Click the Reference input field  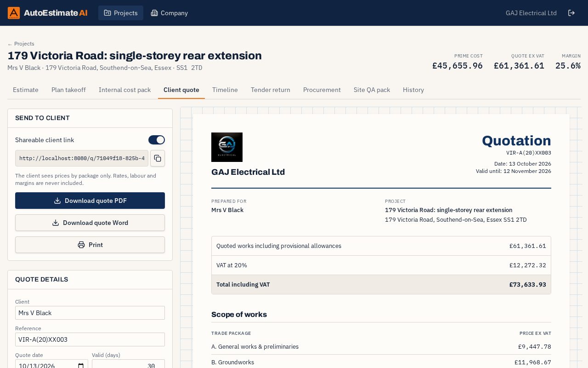click(90, 339)
